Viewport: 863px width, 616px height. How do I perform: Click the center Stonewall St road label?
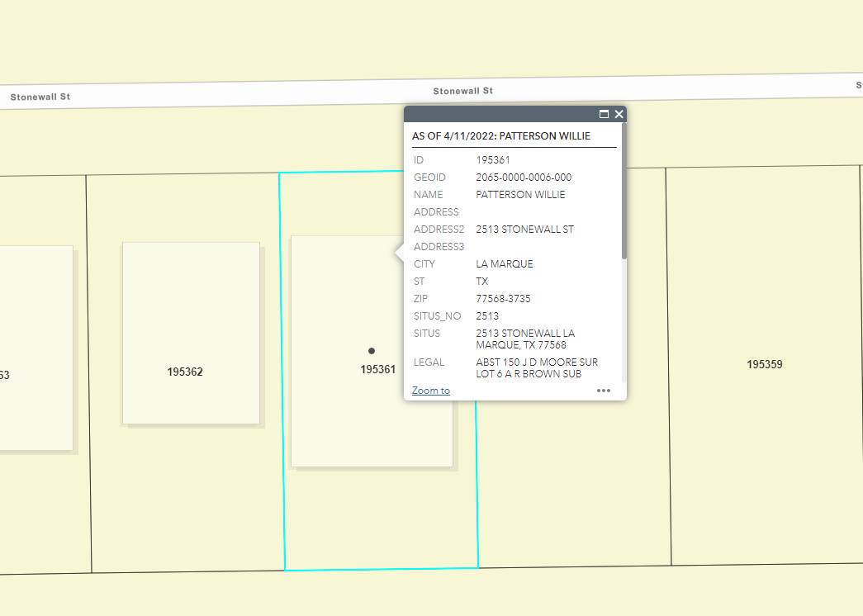463,91
